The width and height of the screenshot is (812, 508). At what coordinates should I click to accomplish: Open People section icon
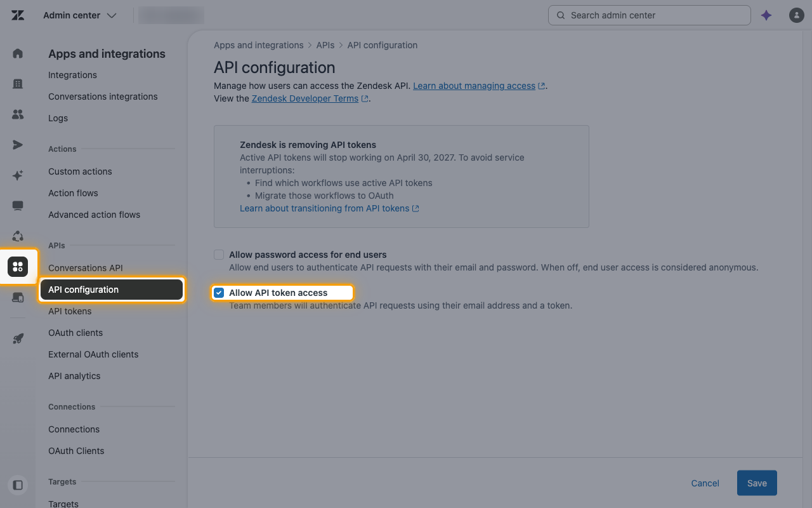[18, 114]
